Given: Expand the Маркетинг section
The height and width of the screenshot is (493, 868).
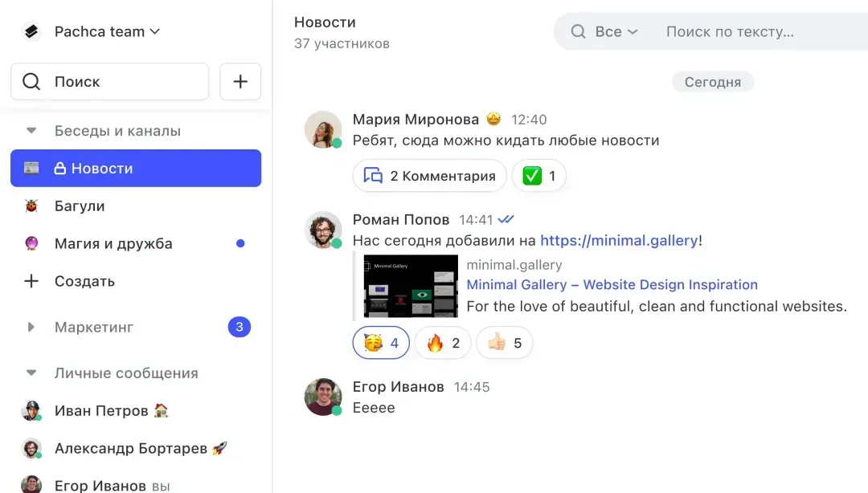Looking at the screenshot, I should pos(31,327).
